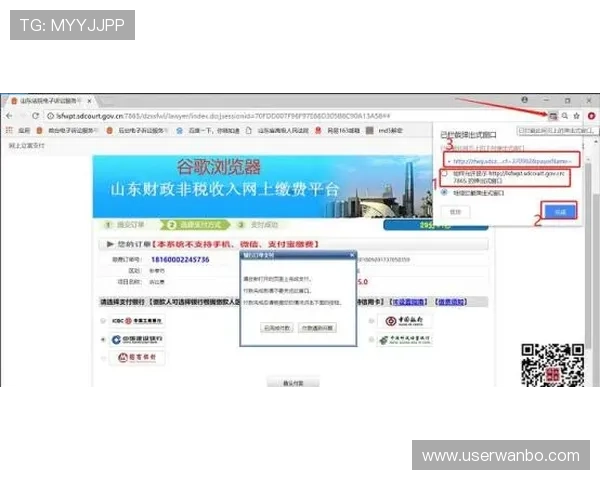Select always allow pop-ups from lsfwpt.sdcourt.gov.cn
600x480 pixels.
click(444, 173)
